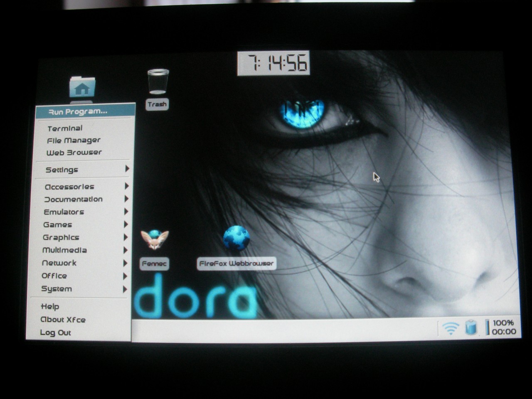Launch Web Browser from the menu

pyautogui.click(x=74, y=153)
